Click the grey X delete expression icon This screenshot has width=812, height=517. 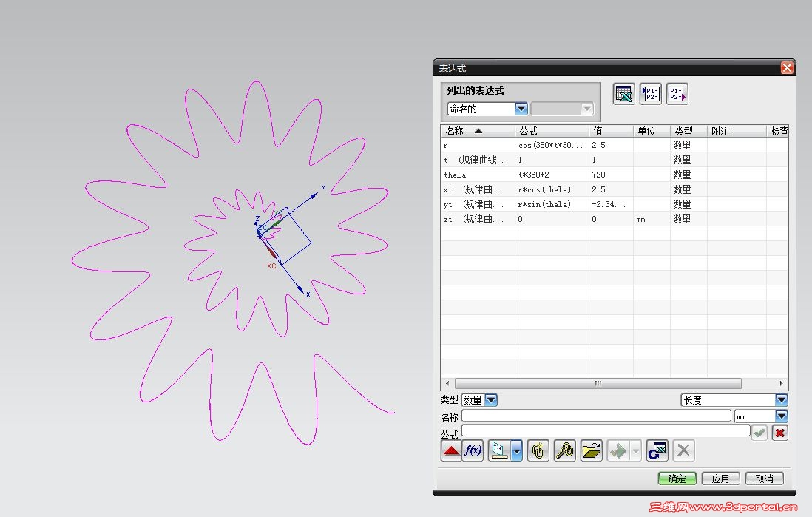tap(683, 450)
